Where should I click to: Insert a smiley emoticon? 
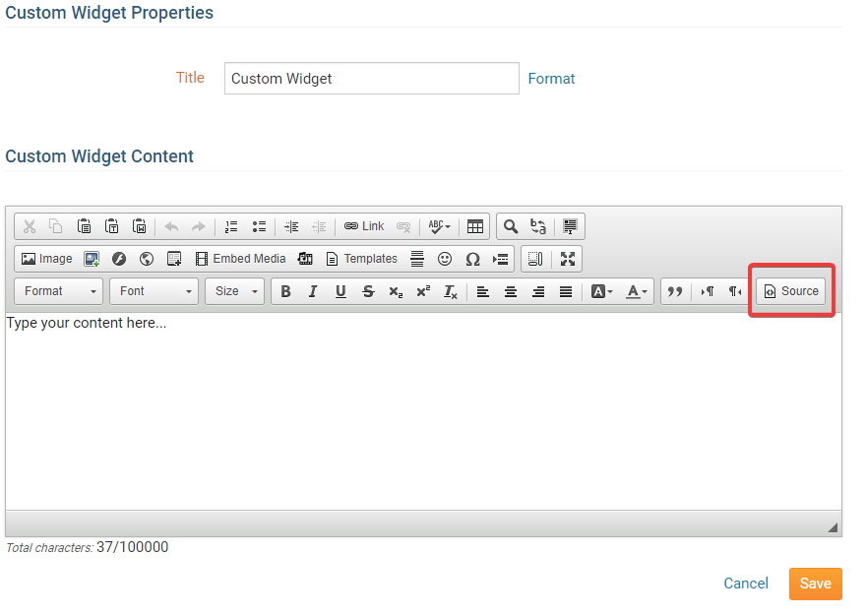coord(445,259)
